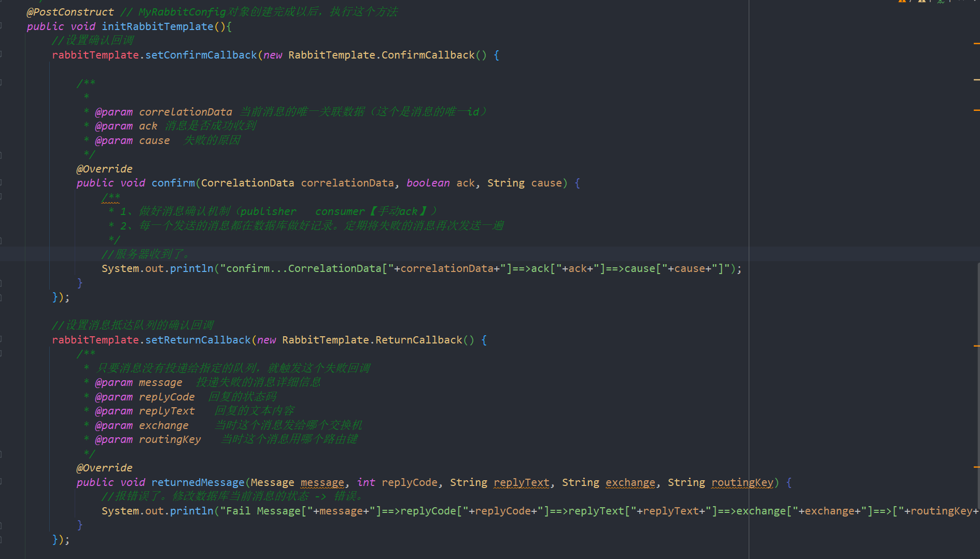The width and height of the screenshot is (980, 559).
Task: Click the '//设置确认回调' comment
Action: tap(93, 40)
